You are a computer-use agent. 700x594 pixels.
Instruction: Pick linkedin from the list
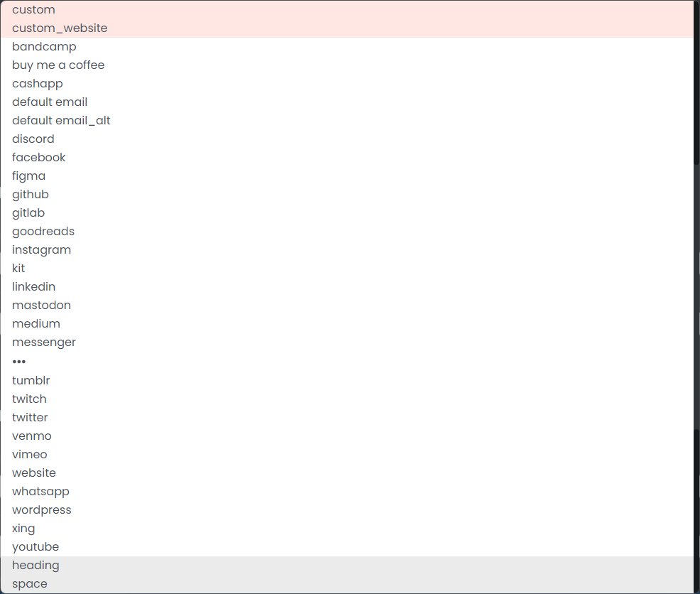tap(347, 287)
